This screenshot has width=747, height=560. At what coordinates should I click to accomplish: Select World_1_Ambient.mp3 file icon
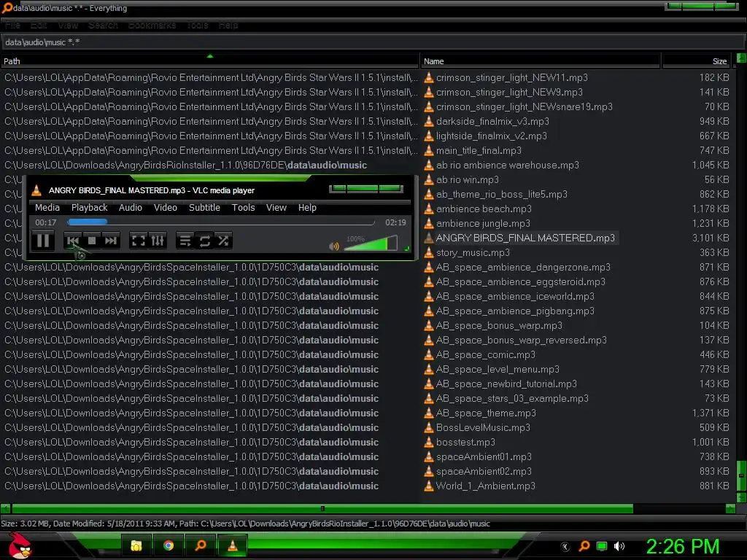coord(429,486)
